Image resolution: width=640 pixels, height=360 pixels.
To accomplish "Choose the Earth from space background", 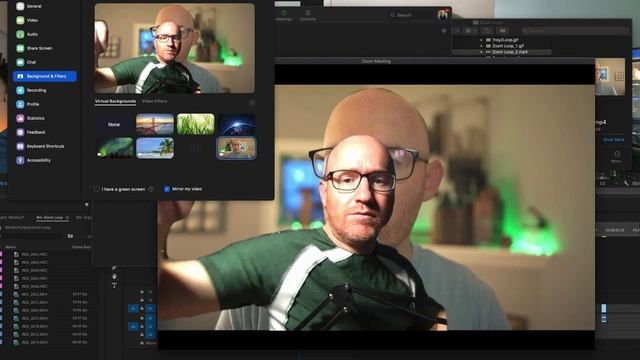I will point(236,124).
